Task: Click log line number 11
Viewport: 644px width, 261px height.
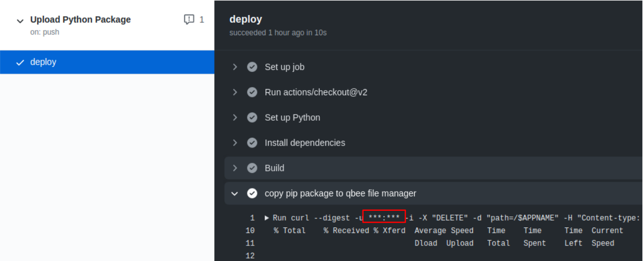Action: 250,243
